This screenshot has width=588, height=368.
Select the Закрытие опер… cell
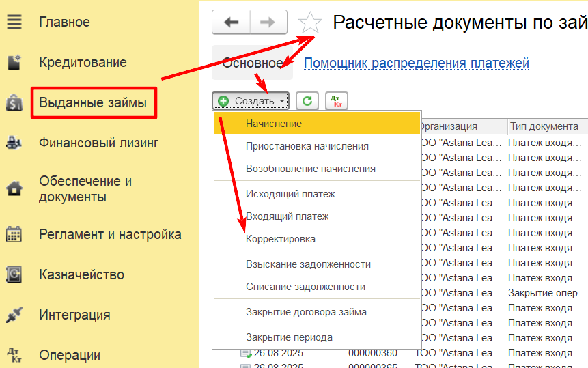[547, 293]
